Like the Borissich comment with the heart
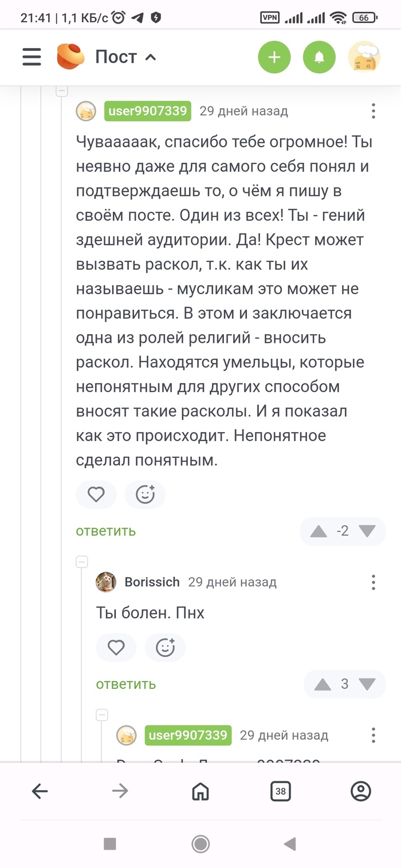This screenshot has width=401, height=868. pos(116,648)
